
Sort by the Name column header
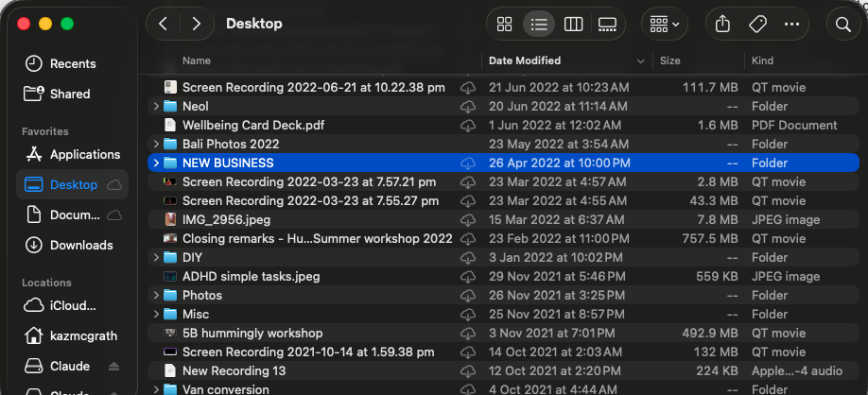point(197,60)
